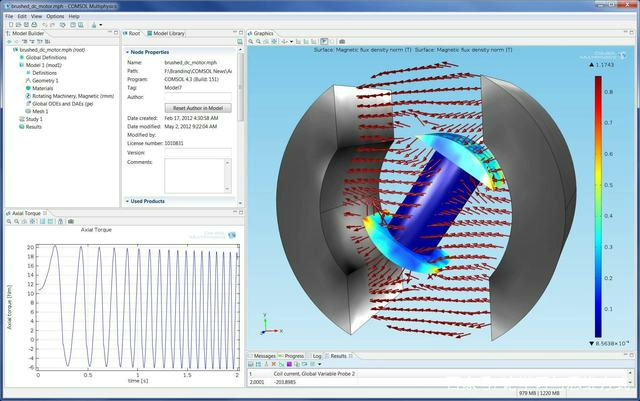
Task: Go to previous node in Model Builder toolbar
Action: pyautogui.click(x=9, y=42)
